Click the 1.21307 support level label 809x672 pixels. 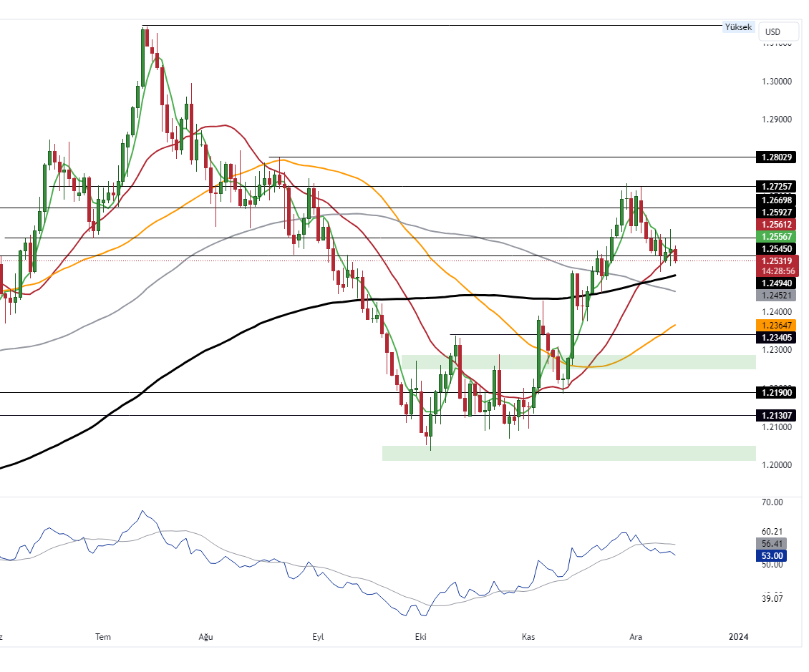(777, 415)
